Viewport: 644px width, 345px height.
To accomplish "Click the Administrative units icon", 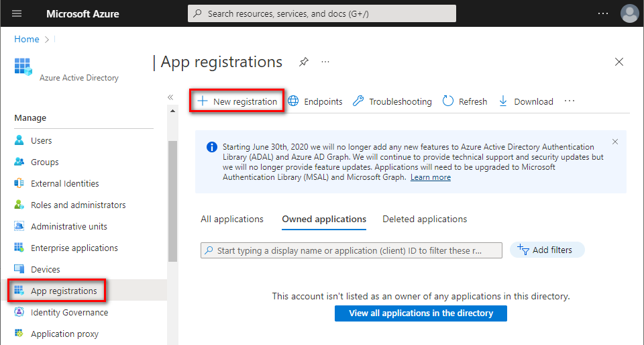I will [19, 226].
